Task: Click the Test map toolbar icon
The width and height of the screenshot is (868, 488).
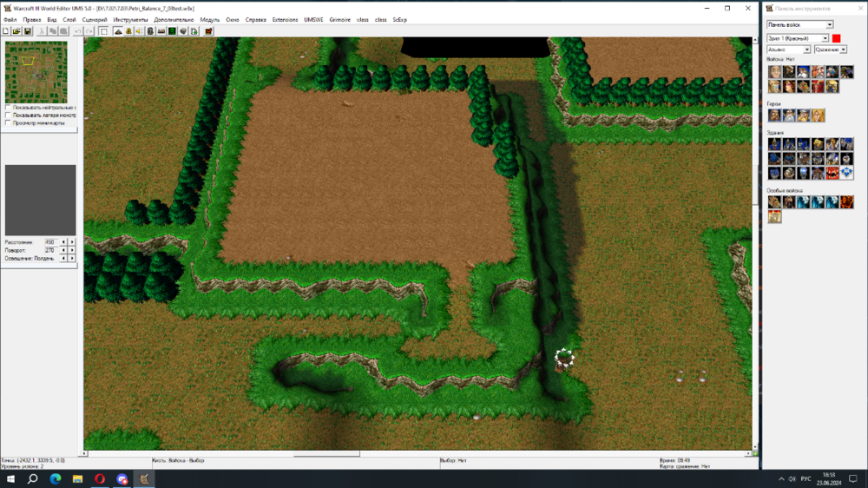Action: 209,31
